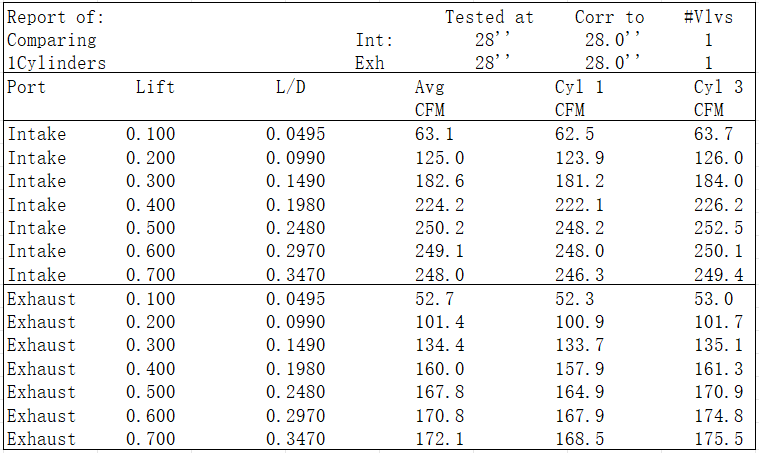
Task: Select the '#Vlvs' heading
Action: (x=708, y=17)
